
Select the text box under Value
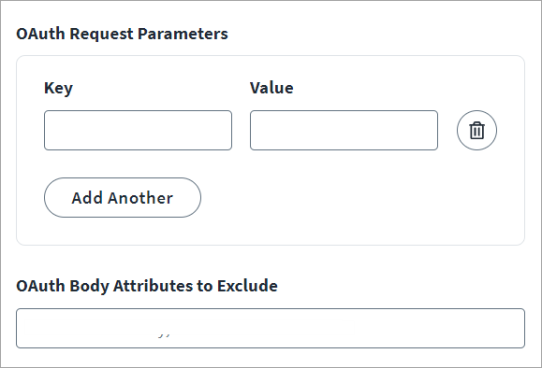344,130
